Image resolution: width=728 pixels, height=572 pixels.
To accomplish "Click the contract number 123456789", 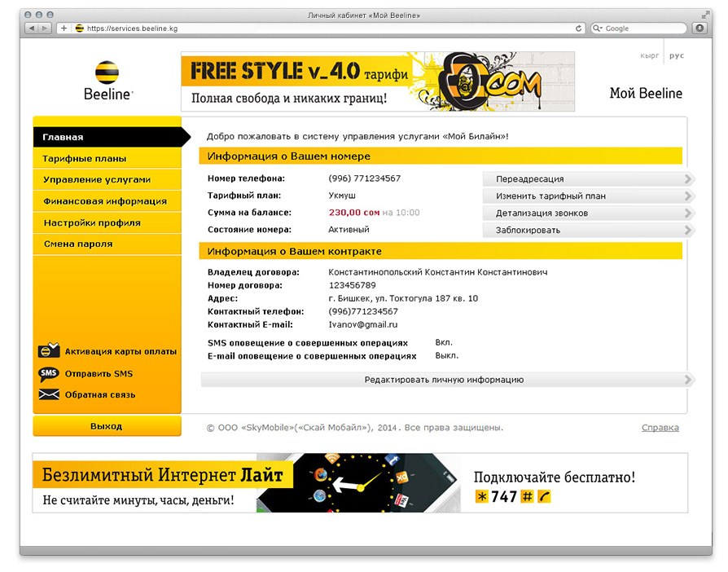I will click(353, 285).
